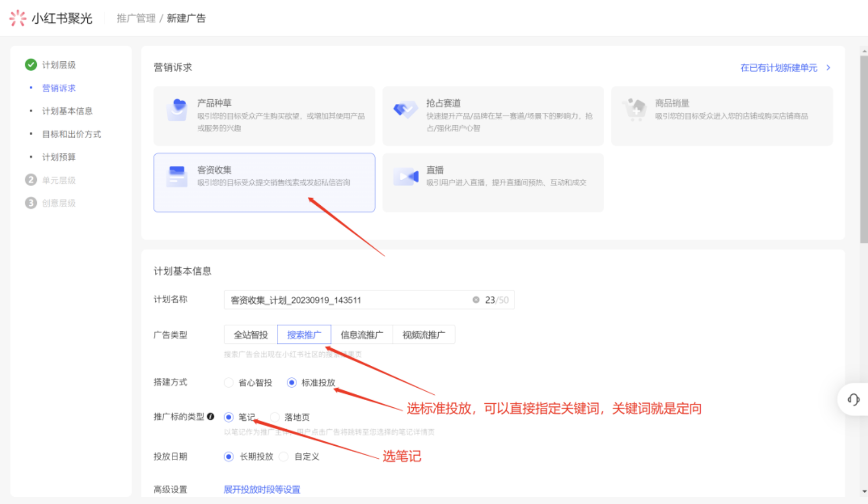Click the scrollbar down arrow

864,491
